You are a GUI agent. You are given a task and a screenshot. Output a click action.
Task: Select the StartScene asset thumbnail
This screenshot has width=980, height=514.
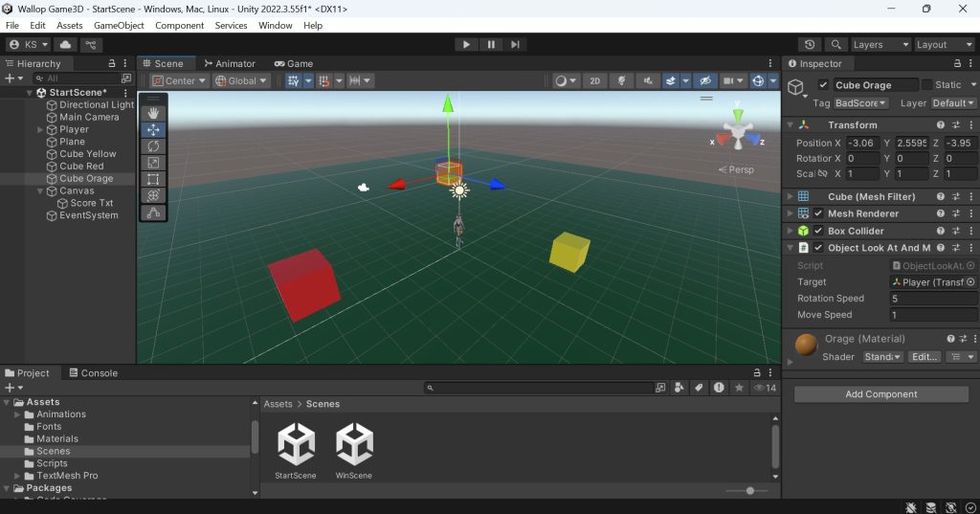coord(296,451)
